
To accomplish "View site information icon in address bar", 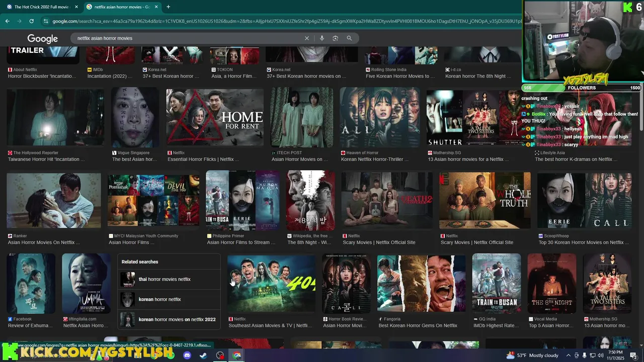I will click(x=46, y=21).
